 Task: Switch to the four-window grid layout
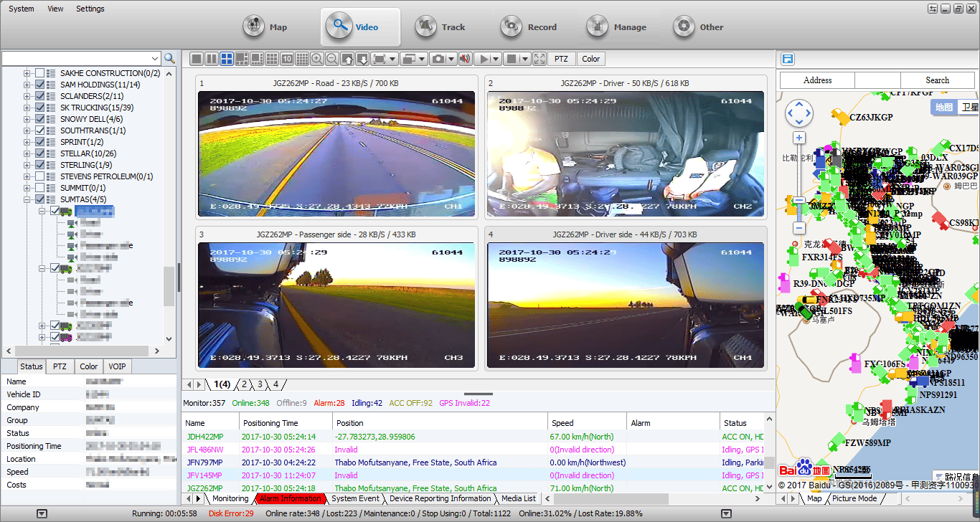[226, 59]
